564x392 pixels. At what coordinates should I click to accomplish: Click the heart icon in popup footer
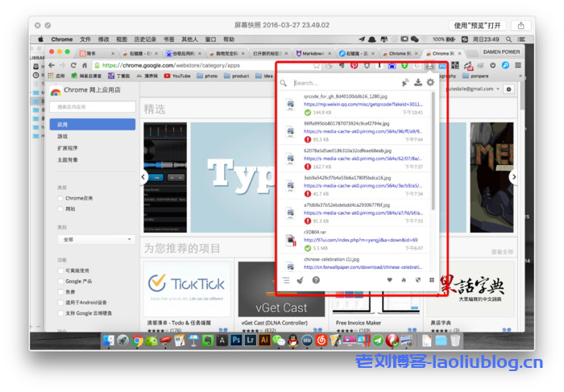pos(391,280)
